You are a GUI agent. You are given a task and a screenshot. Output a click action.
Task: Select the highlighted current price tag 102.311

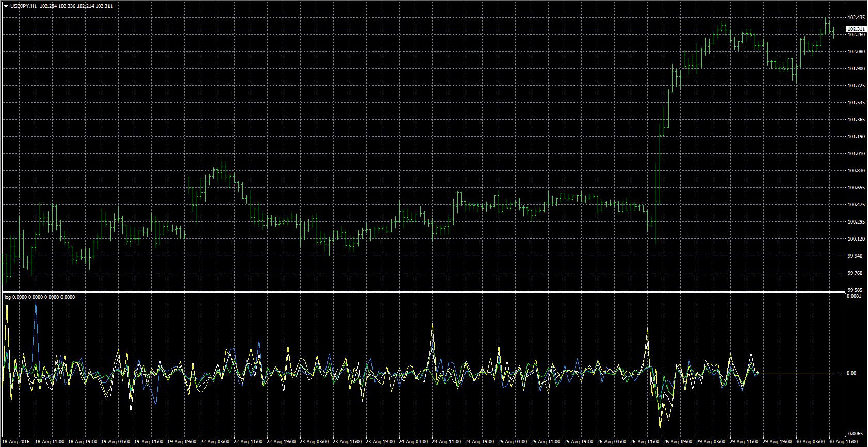coord(856,29)
